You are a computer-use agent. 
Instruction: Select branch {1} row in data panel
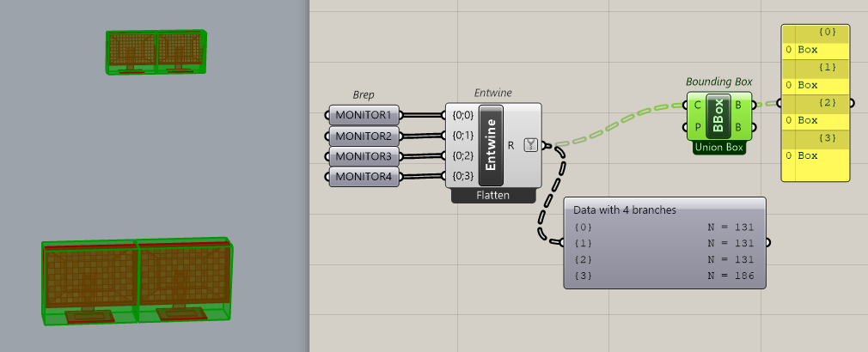coord(664,243)
